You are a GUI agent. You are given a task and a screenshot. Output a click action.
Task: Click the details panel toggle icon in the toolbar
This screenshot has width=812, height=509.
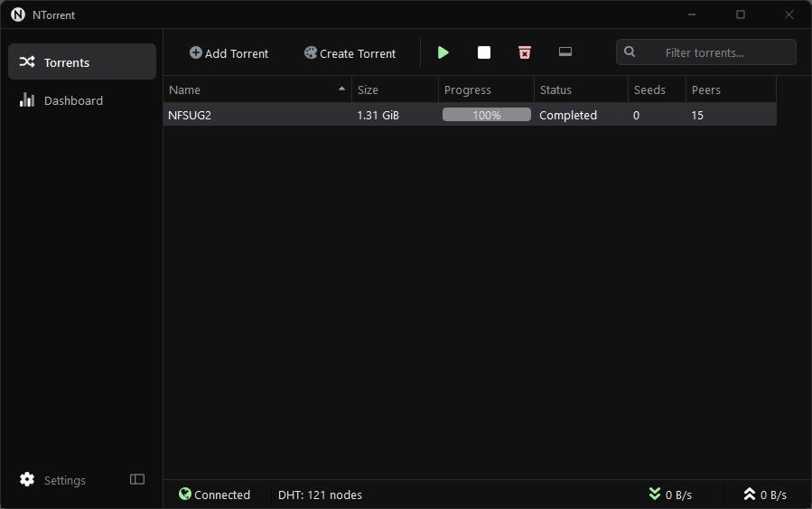(565, 52)
